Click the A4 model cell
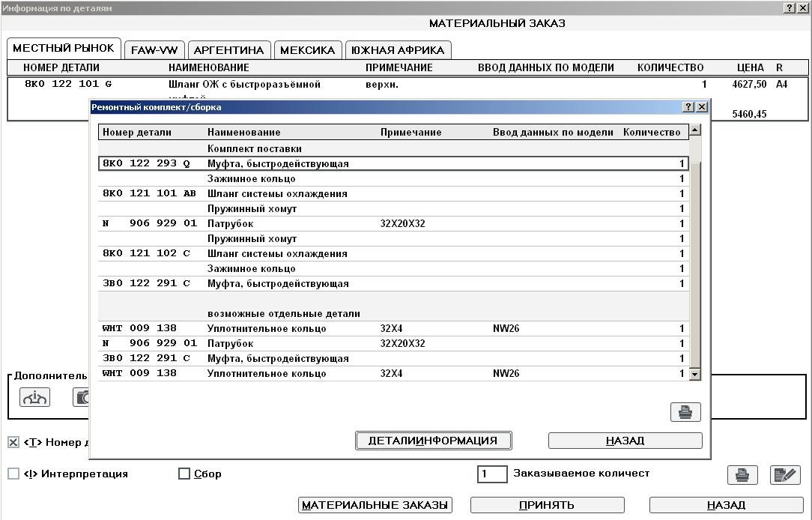812x520 pixels. pos(781,85)
